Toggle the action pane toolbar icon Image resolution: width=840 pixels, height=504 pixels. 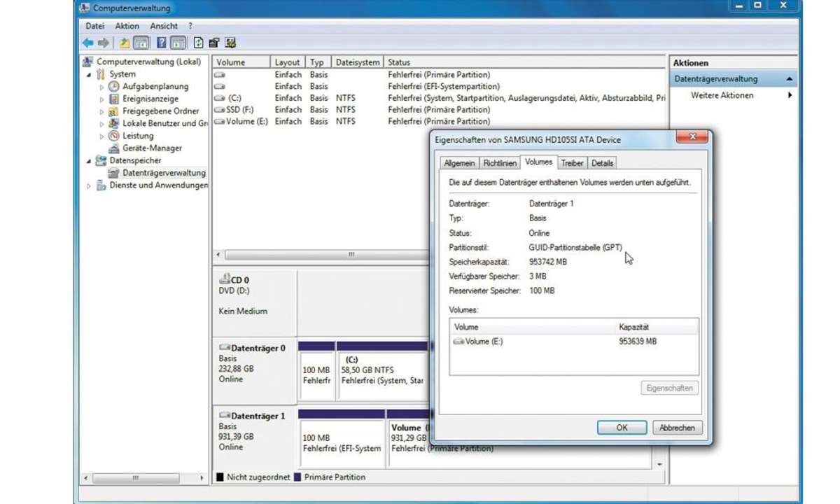178,43
